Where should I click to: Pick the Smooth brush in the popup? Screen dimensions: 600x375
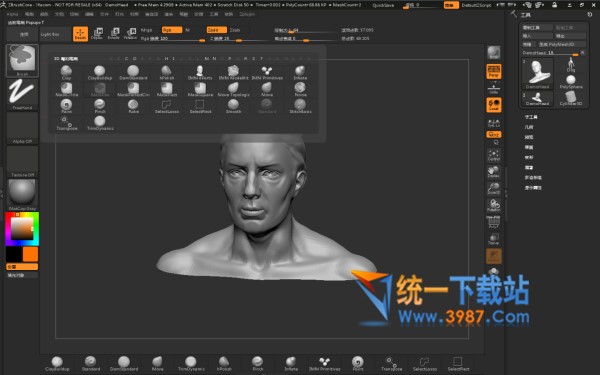tap(233, 106)
